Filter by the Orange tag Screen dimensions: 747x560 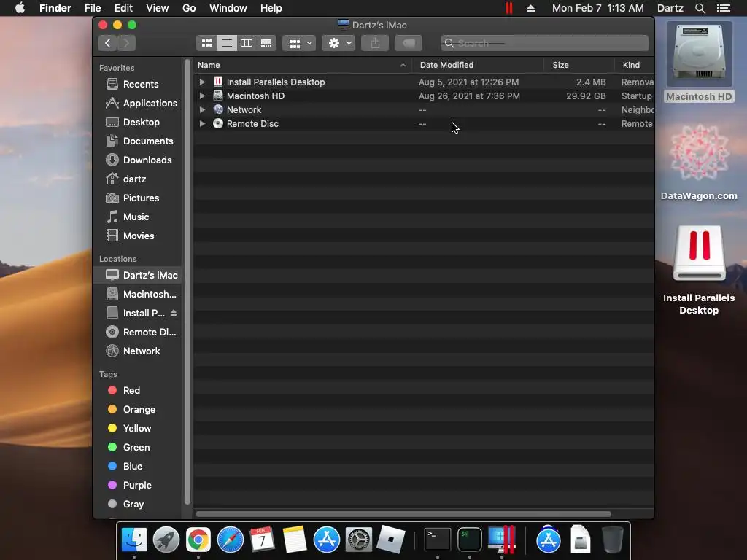tap(137, 410)
